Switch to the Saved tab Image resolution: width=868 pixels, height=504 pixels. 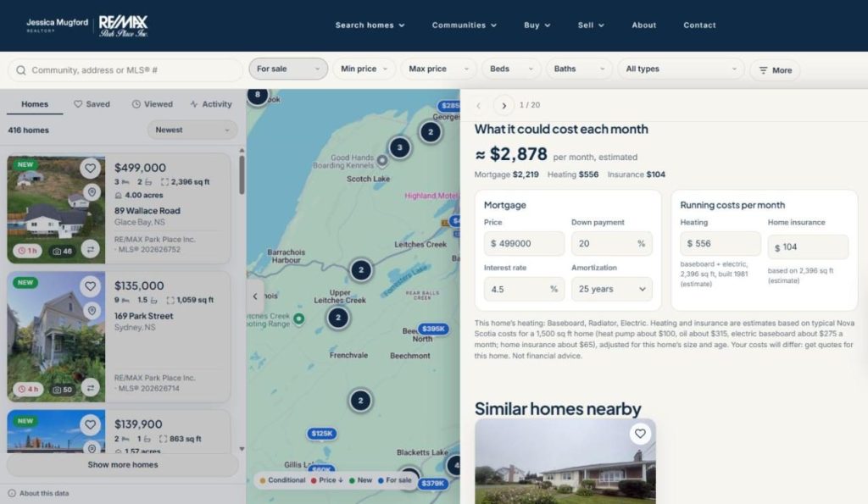pyautogui.click(x=92, y=104)
